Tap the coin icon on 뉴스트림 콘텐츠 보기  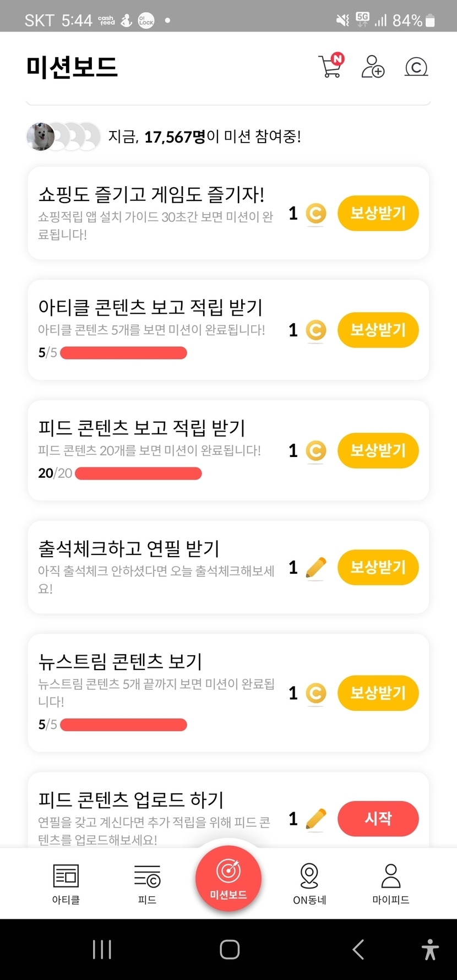click(315, 693)
